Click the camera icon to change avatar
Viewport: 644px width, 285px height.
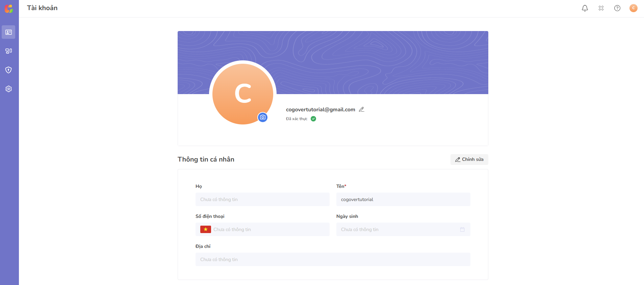pyautogui.click(x=263, y=117)
